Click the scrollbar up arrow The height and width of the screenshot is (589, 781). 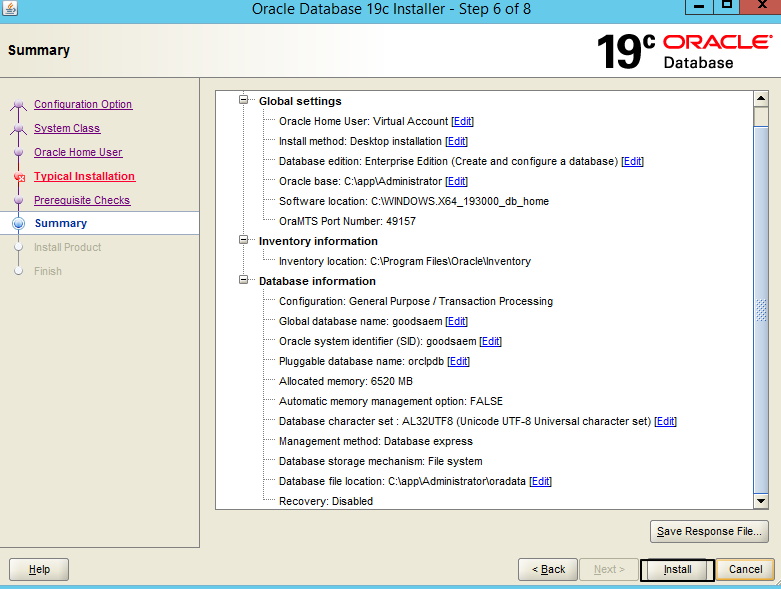pos(761,99)
